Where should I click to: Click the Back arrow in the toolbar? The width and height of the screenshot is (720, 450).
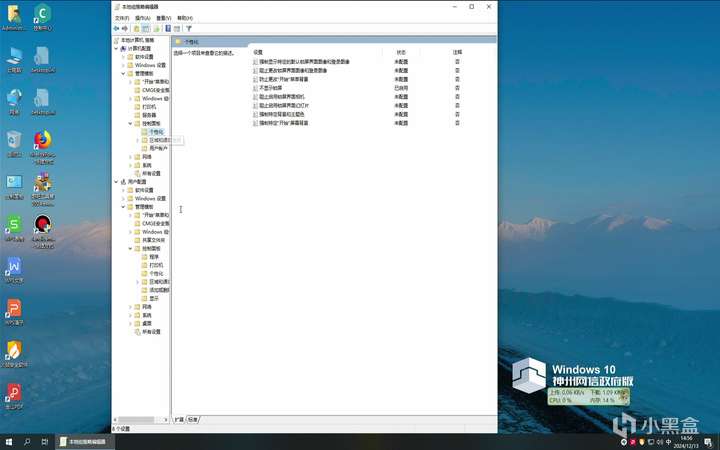point(116,28)
